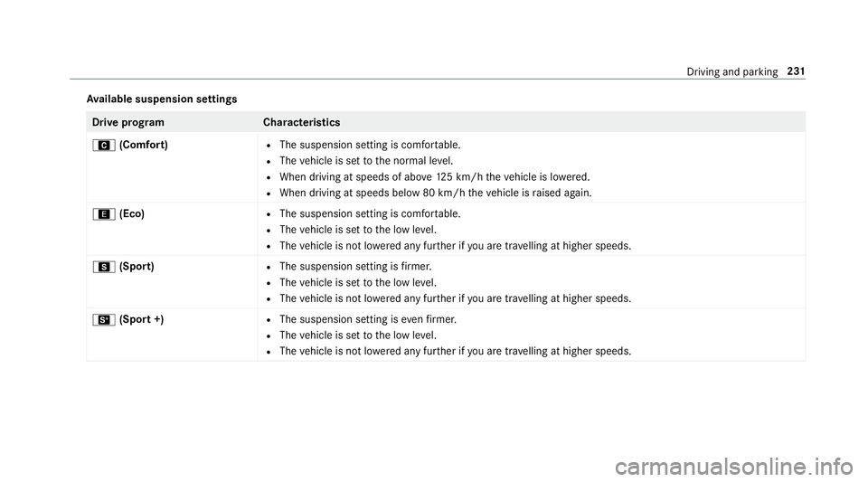Viewport: 868px width, 482px height.
Task: Select the (Eco) label text
Action: coord(132,213)
